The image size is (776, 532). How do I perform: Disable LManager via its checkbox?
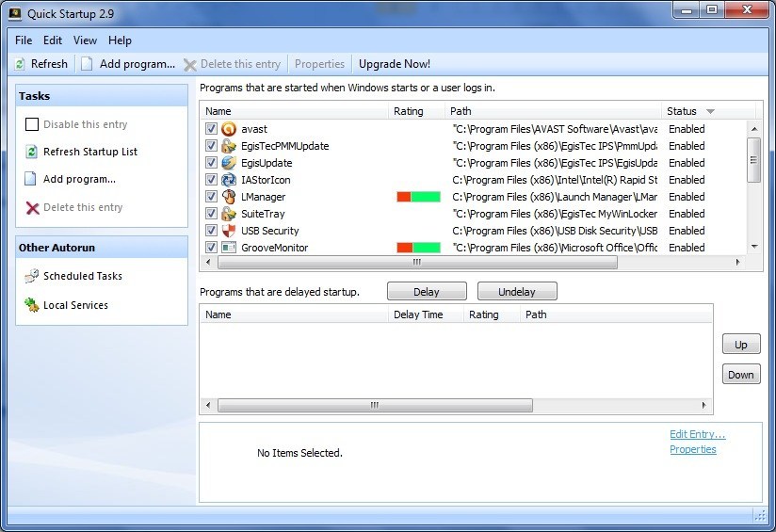coord(211,197)
